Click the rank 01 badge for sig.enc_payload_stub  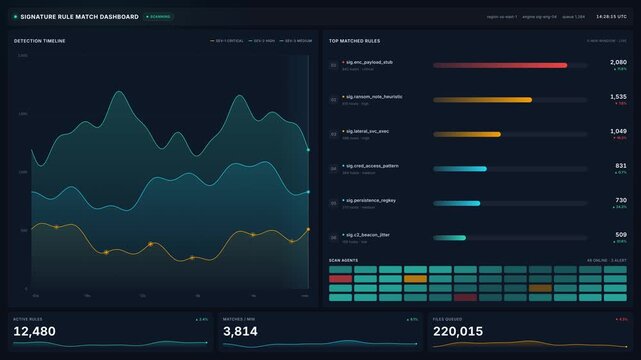[x=334, y=65]
